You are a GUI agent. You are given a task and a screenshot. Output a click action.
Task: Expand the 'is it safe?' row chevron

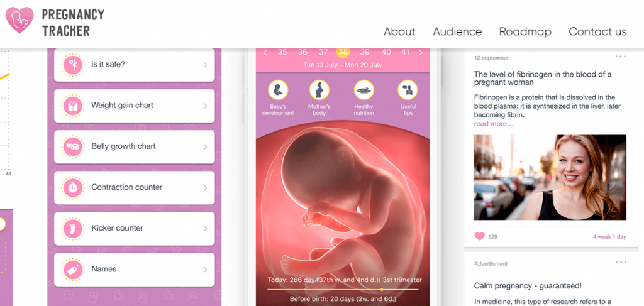click(206, 65)
